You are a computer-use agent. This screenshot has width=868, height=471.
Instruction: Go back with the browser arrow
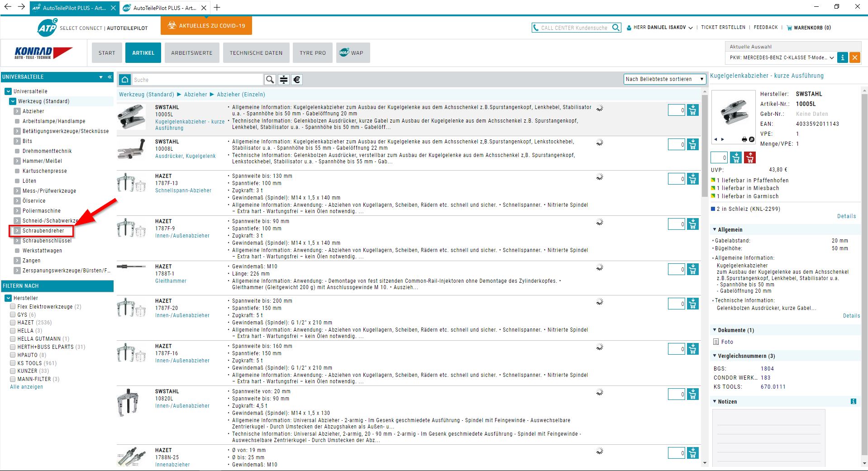coord(8,7)
